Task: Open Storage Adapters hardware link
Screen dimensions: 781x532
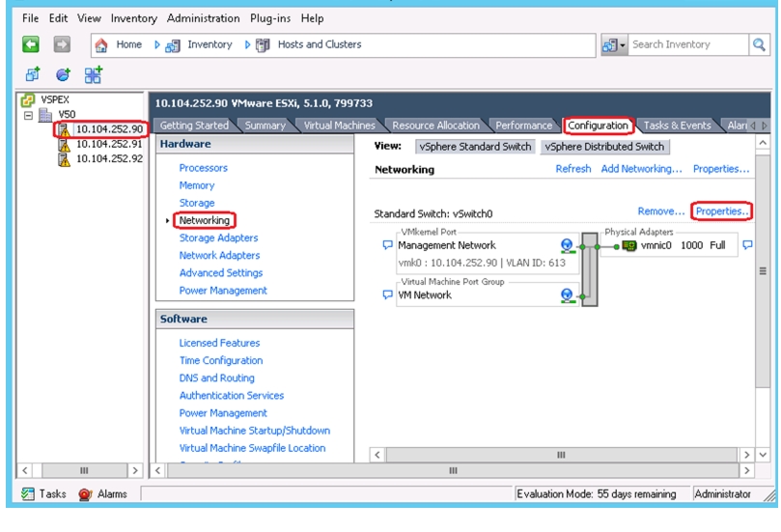Action: (218, 238)
